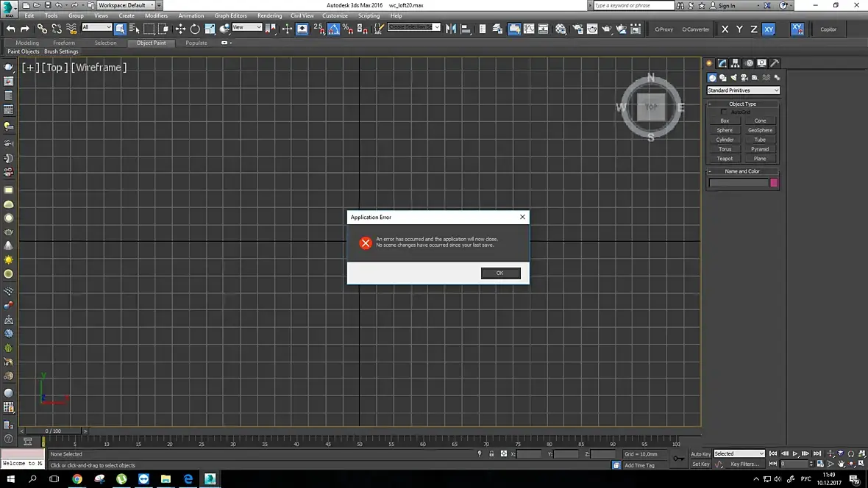
Task: Click the Teapot primitive button
Action: coord(725,159)
